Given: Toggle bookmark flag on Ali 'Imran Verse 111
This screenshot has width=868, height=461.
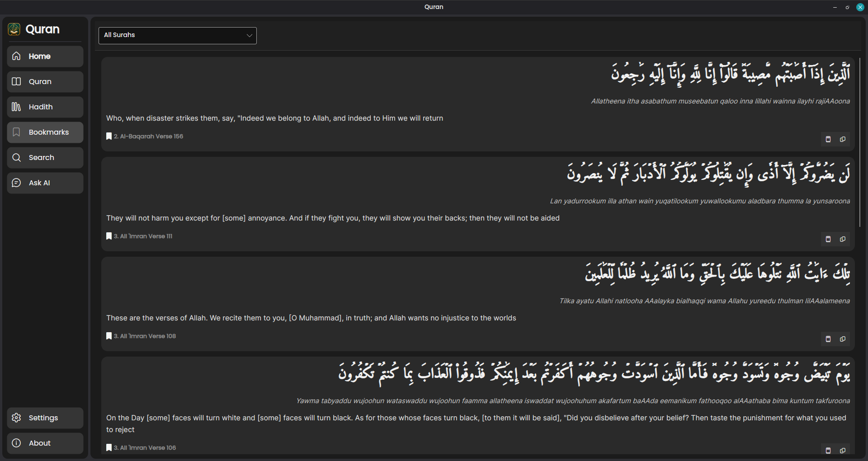Looking at the screenshot, I should point(109,236).
